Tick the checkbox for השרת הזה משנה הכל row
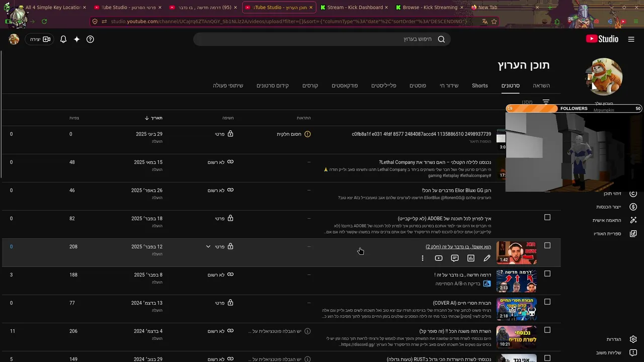 [x=547, y=330]
